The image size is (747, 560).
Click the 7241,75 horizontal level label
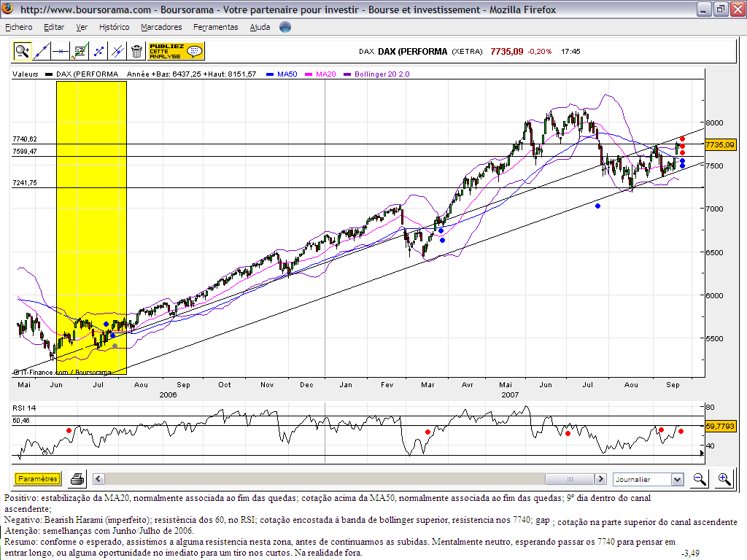(25, 183)
